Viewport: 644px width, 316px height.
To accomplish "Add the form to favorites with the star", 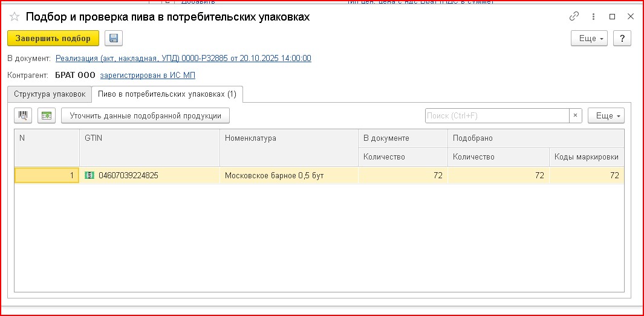I will click(14, 17).
